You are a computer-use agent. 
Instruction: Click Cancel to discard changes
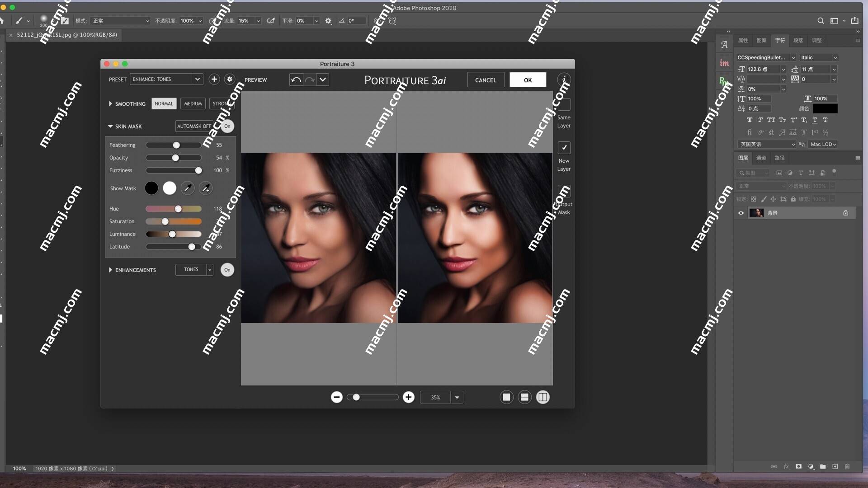[x=486, y=80]
